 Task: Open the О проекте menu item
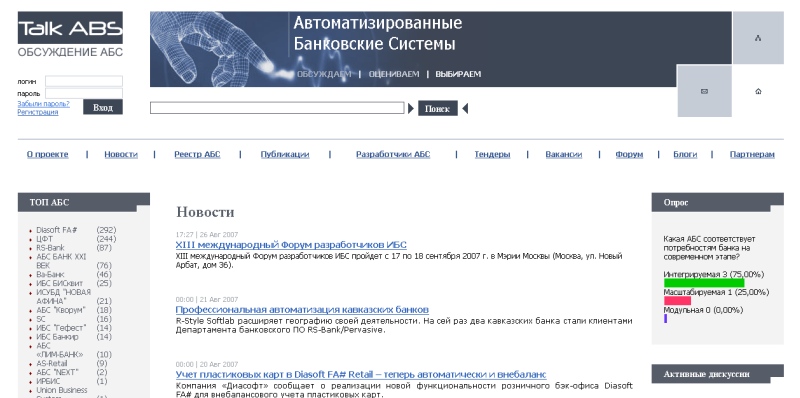point(47,155)
